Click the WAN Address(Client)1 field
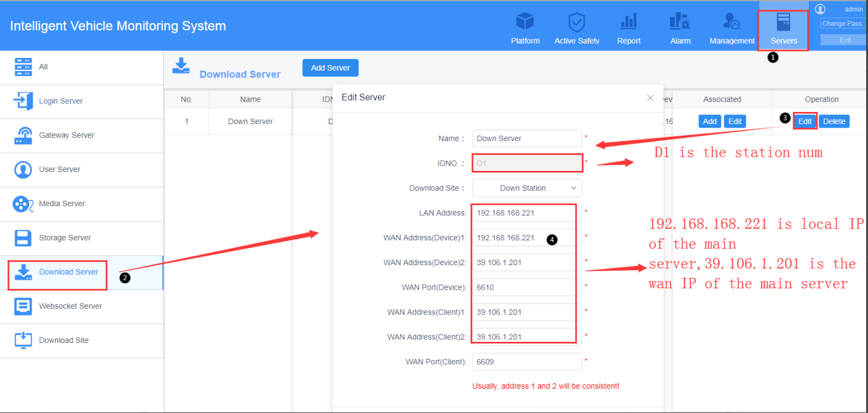This screenshot has width=868, height=413. (x=527, y=312)
